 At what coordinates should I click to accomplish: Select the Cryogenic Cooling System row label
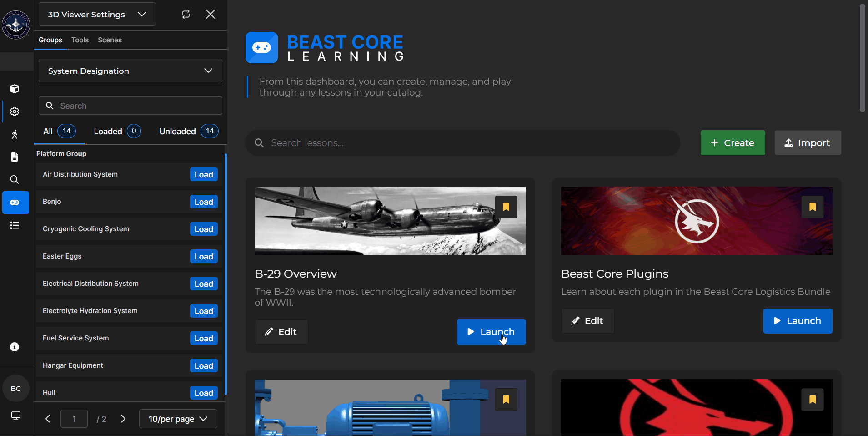[x=86, y=229]
